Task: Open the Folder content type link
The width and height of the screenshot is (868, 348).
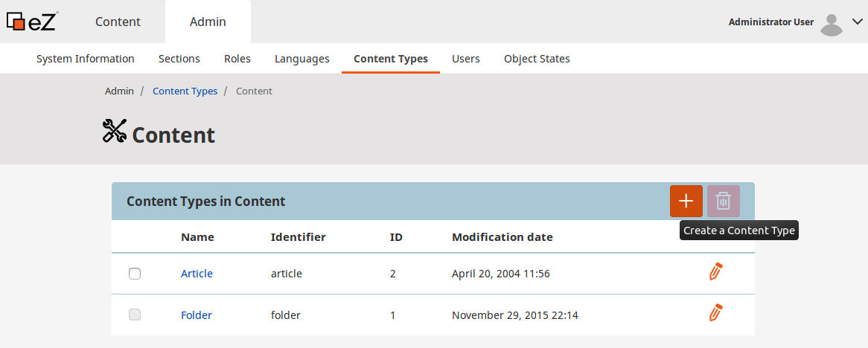Action: (x=197, y=315)
